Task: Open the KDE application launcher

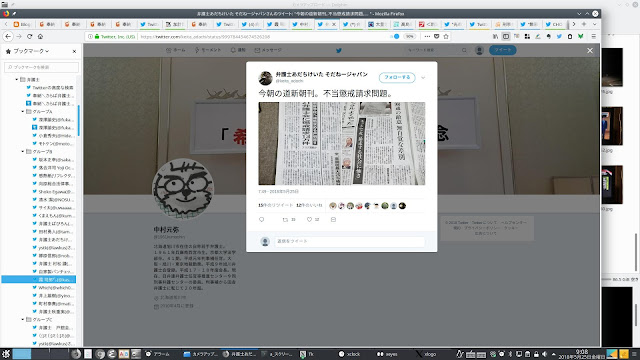Action: coord(6,354)
